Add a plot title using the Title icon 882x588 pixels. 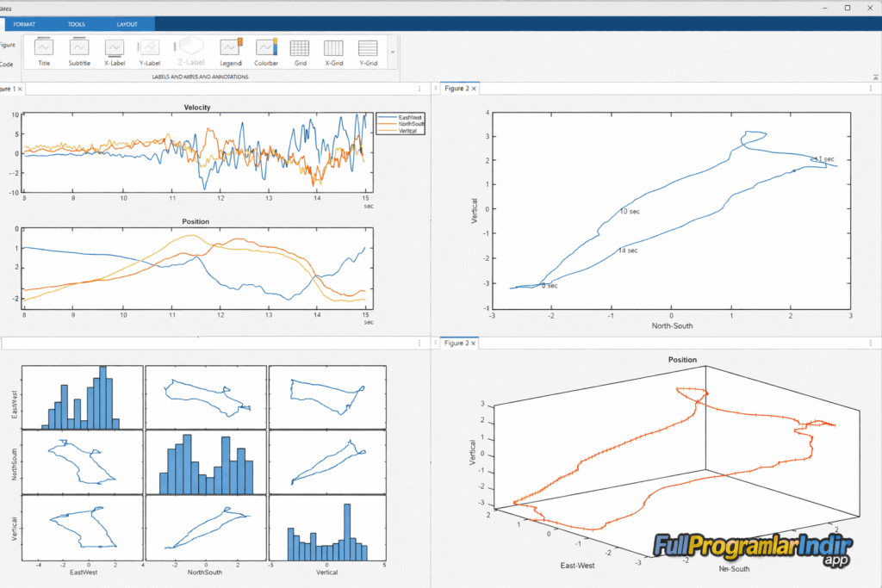coord(43,51)
